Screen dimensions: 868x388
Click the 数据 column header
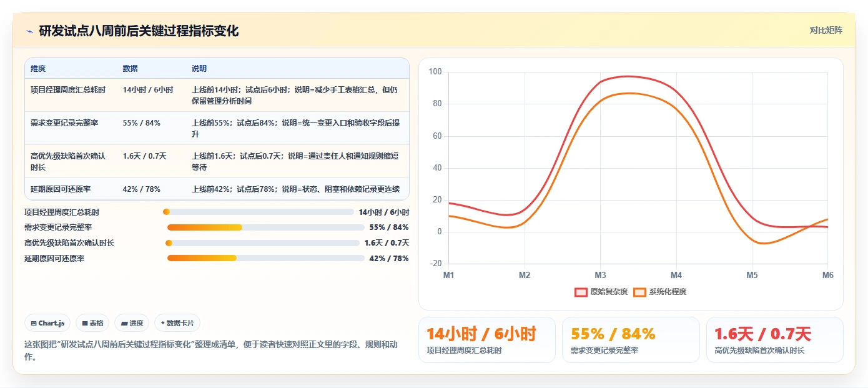131,69
